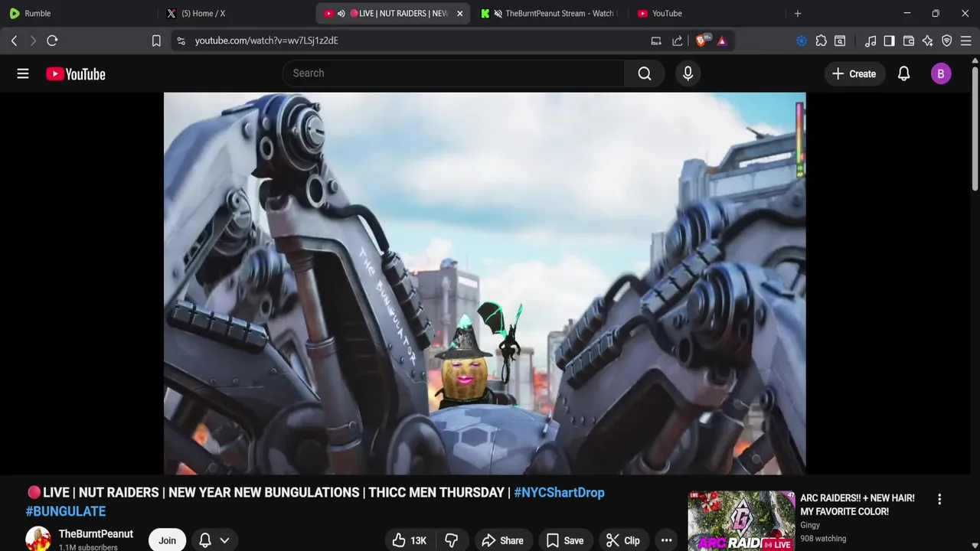Open the #NYCShartDrop hashtag link
The width and height of the screenshot is (980, 551).
click(559, 493)
